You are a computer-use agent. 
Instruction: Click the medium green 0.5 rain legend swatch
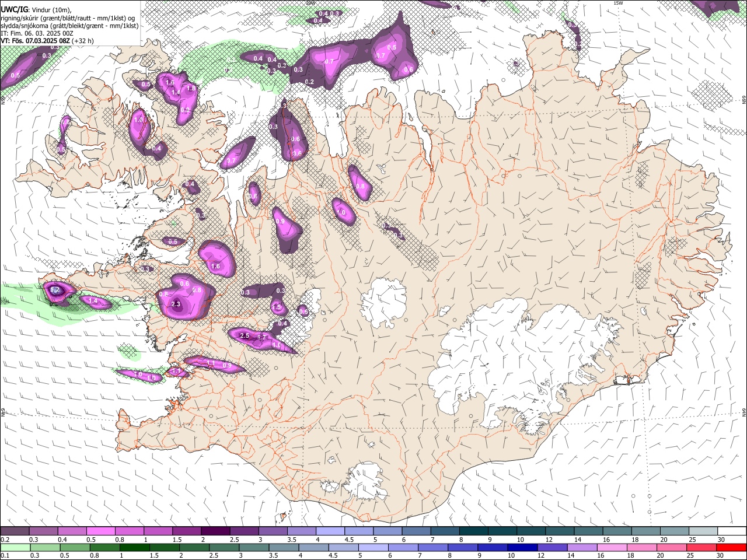click(74, 547)
